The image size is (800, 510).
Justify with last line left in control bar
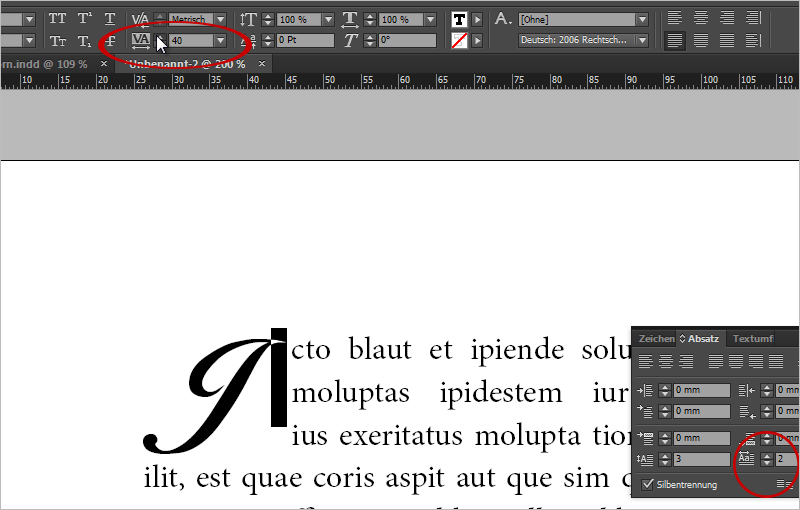coord(674,40)
